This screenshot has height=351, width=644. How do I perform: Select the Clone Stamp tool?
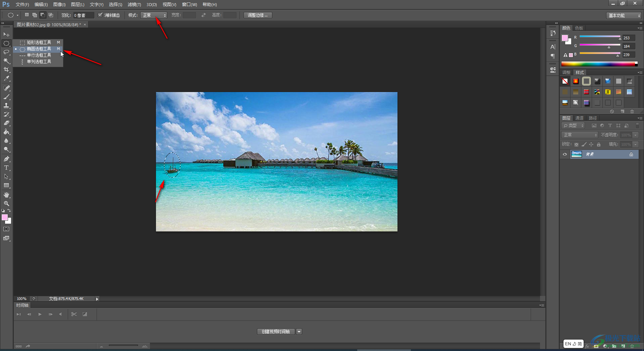pyautogui.click(x=6, y=105)
